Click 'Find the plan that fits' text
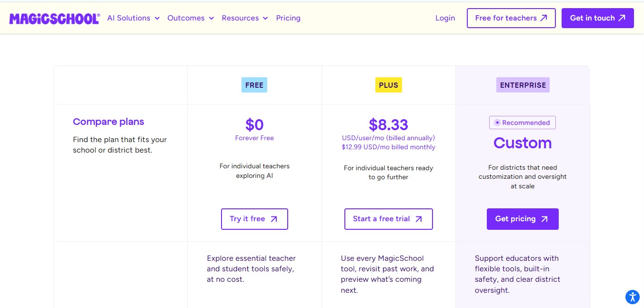 120,145
